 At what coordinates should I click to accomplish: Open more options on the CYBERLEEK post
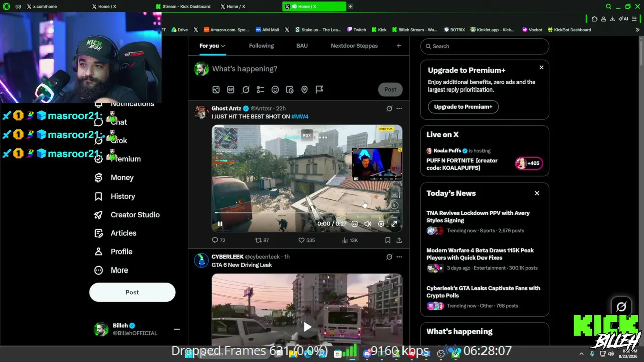pos(399,257)
